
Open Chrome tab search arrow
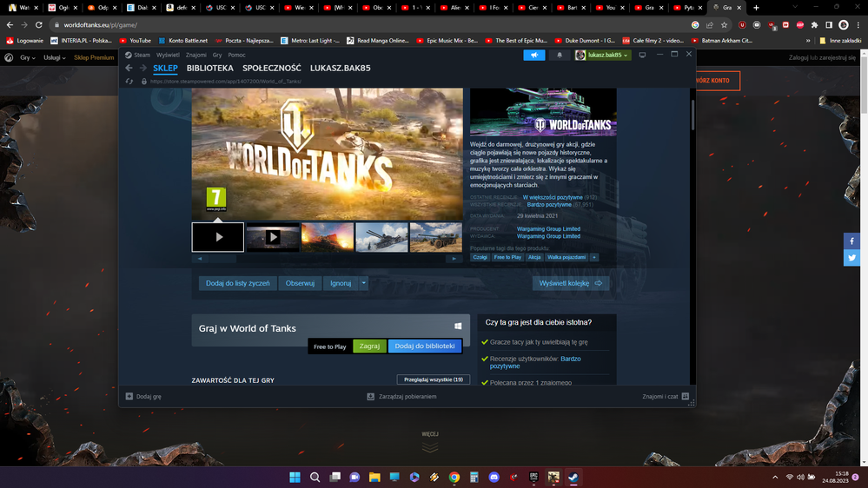coord(795,7)
